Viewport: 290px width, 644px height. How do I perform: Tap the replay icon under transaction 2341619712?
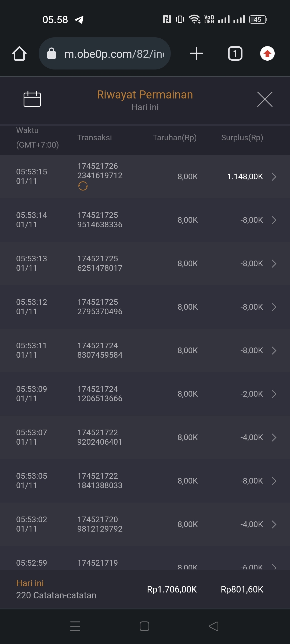point(83,186)
